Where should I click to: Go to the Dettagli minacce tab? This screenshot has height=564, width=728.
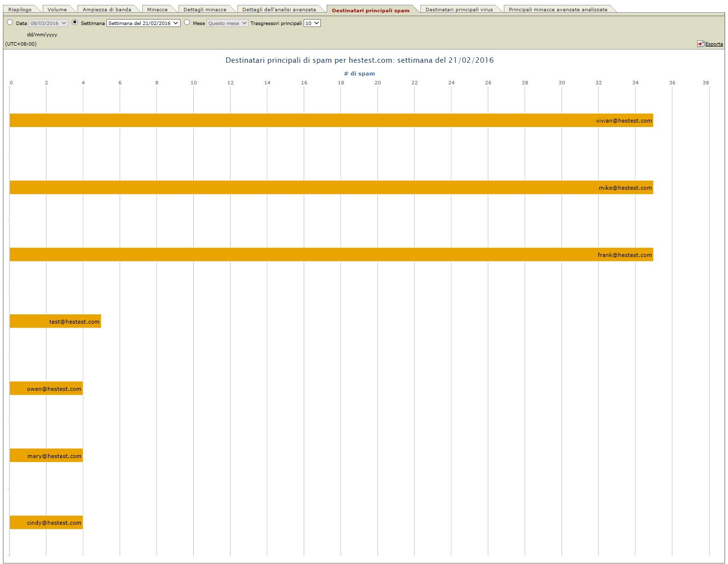click(205, 9)
